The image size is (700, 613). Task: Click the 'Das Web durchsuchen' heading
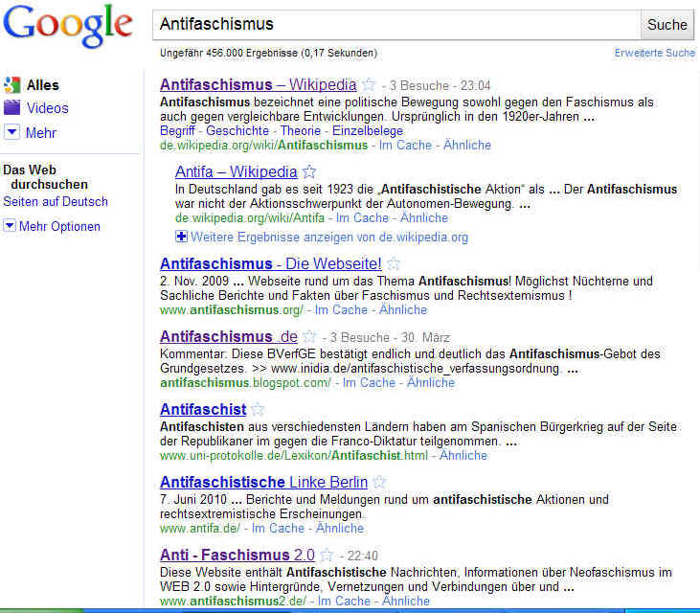click(x=45, y=177)
